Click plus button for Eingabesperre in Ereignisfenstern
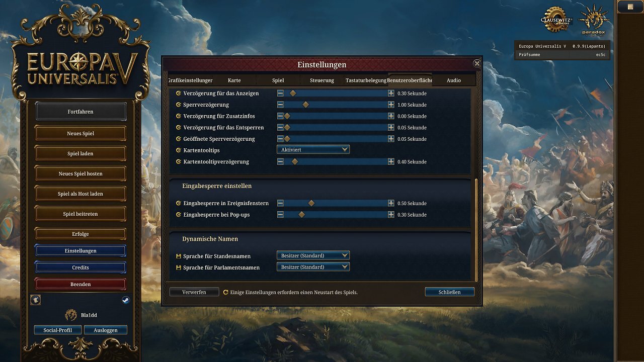Screen dimensions: 644x362 (391, 203)
